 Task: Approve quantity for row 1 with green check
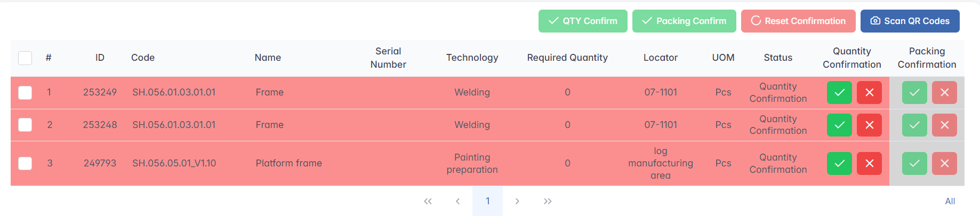(x=839, y=92)
